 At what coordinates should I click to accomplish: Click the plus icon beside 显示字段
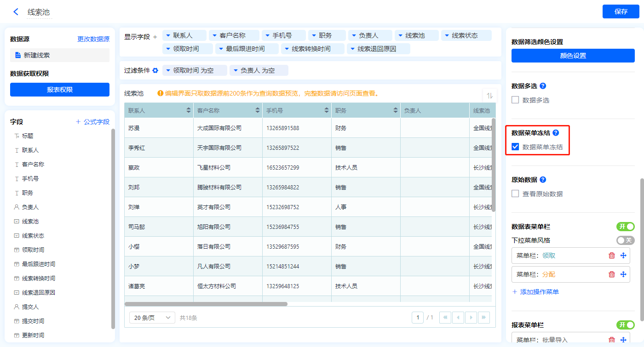[x=155, y=37]
